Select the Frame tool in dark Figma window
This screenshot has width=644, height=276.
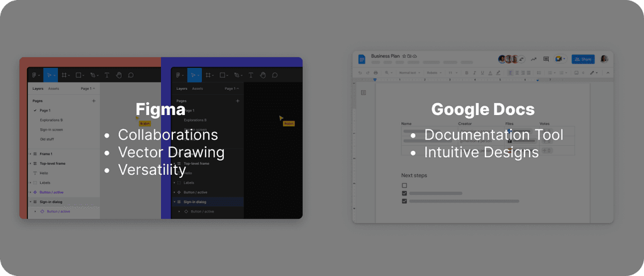(209, 75)
